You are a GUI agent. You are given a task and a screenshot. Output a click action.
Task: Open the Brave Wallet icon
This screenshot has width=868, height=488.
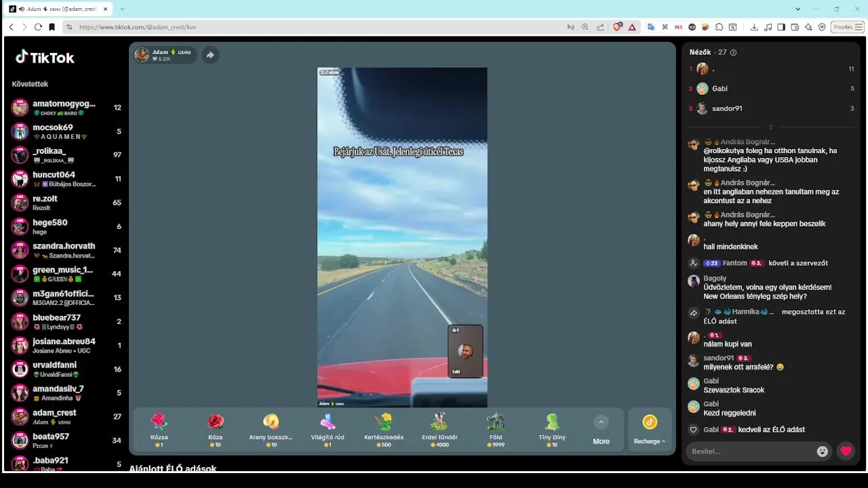pyautogui.click(x=795, y=27)
